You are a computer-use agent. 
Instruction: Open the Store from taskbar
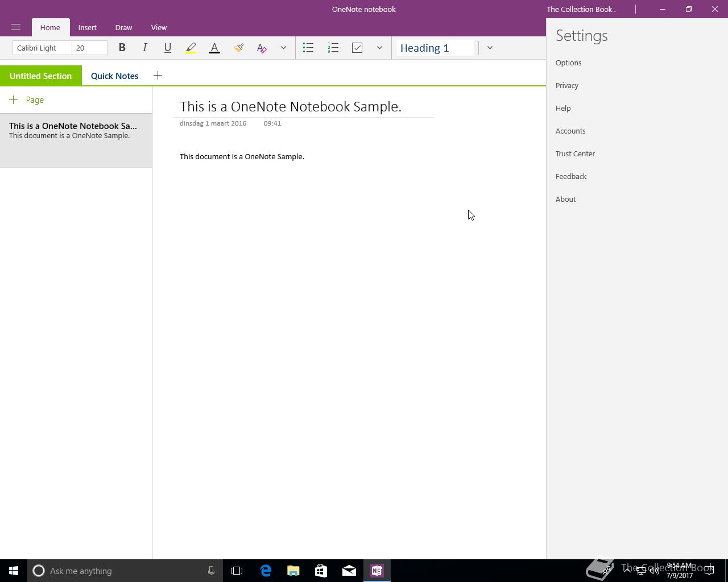[x=321, y=571]
